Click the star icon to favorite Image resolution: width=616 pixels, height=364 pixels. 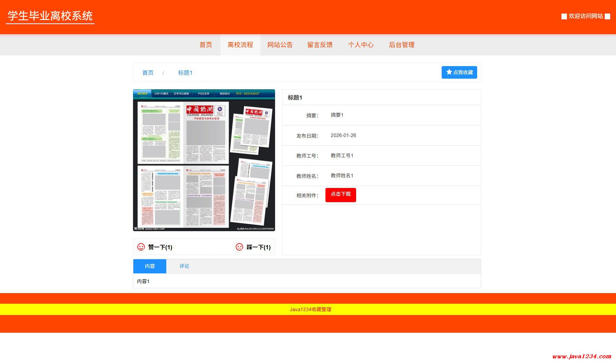coord(449,72)
